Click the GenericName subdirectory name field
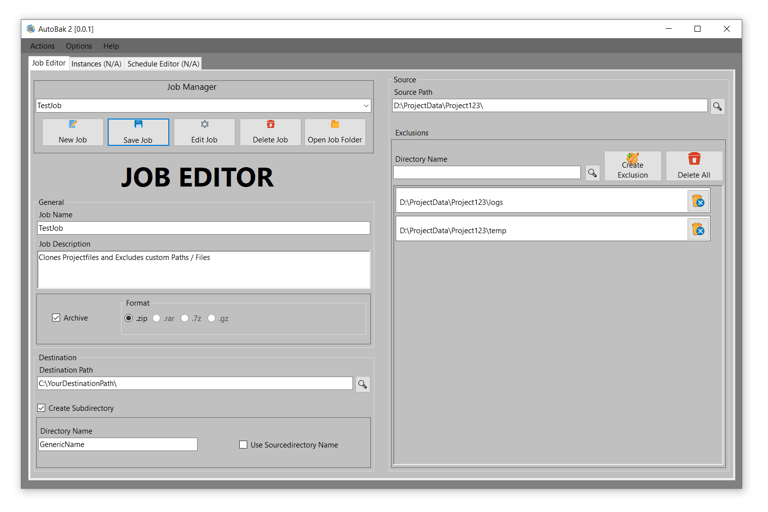The height and width of the screenshot is (512, 768). (x=118, y=444)
